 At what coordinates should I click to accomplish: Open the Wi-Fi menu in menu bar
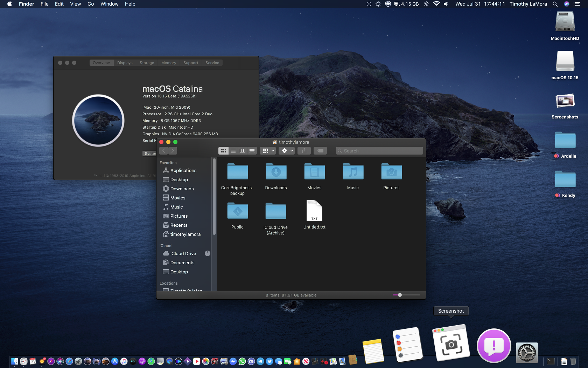tap(436, 4)
